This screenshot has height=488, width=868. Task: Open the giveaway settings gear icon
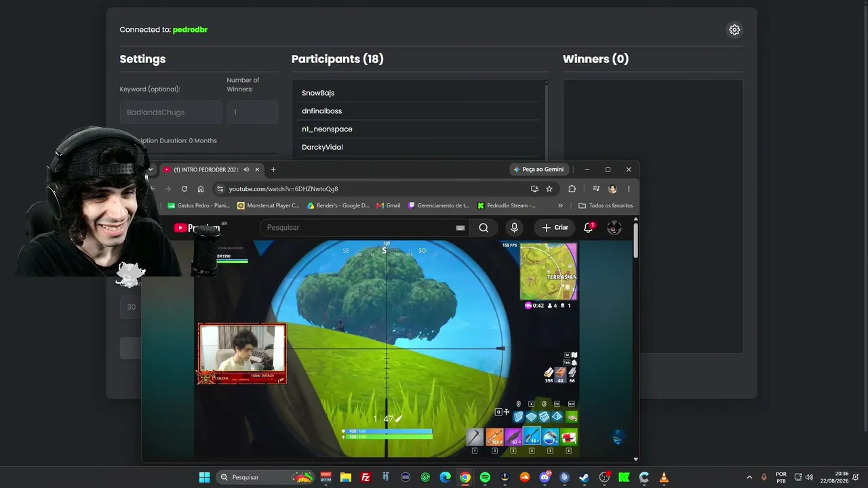[x=734, y=30]
